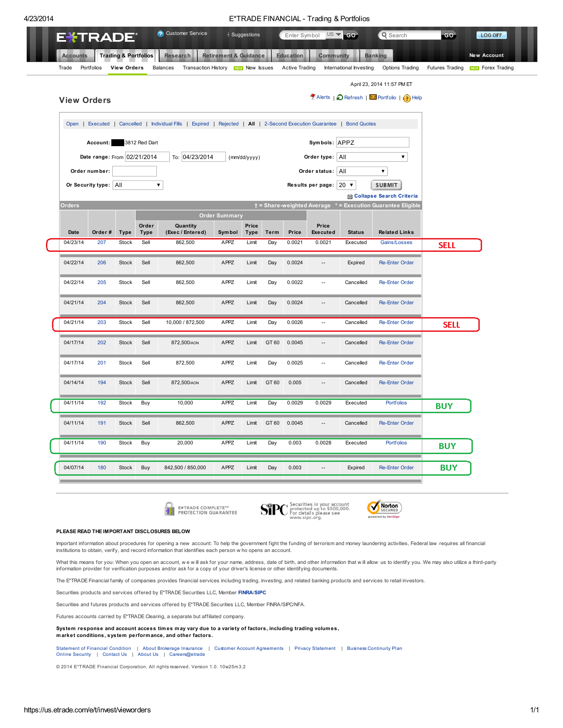Open order number 180
Viewport: 563px width, 728px height.
pyautogui.click(x=102, y=468)
